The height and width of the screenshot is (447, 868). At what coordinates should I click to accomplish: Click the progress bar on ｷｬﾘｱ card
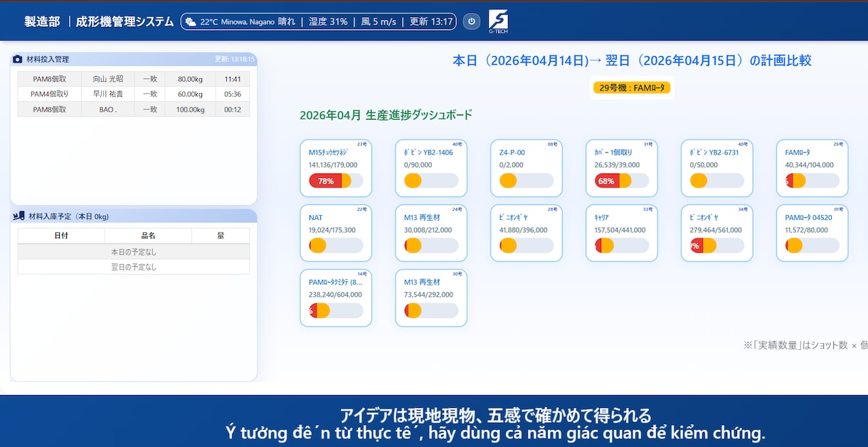622,246
